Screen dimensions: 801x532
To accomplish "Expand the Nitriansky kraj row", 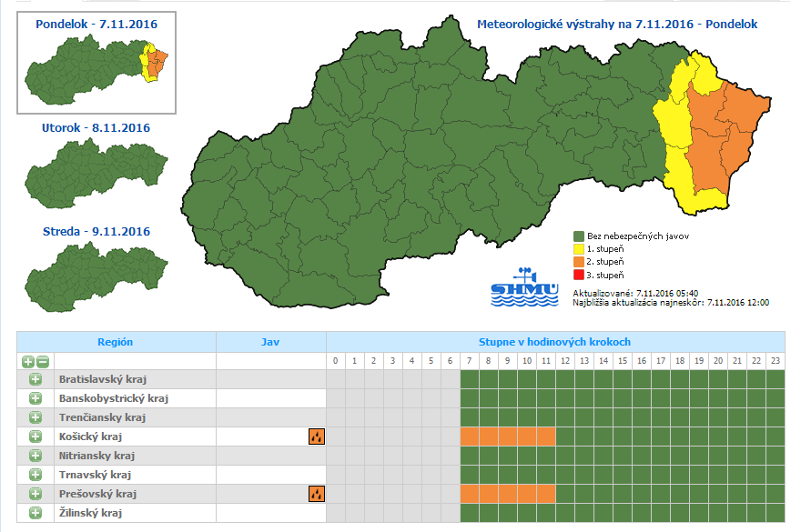I will pyautogui.click(x=35, y=456).
